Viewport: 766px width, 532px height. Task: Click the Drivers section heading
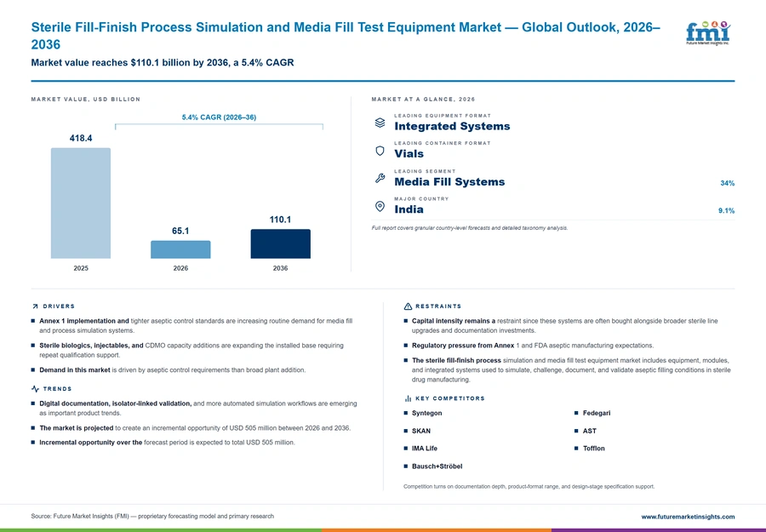(x=59, y=306)
